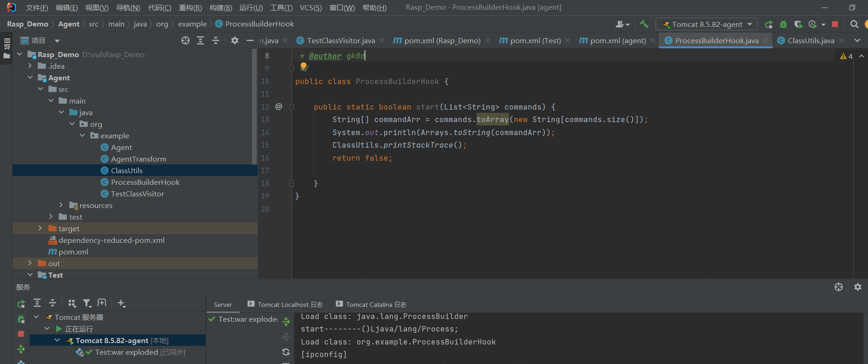This screenshot has height=364, width=868.
Task: Click Select Opened File target icon in Project panel
Action: pos(186,40)
